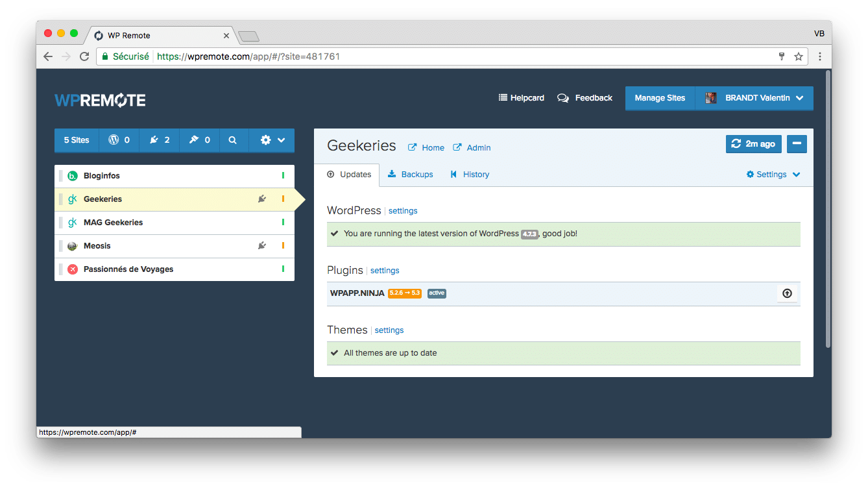868x490 pixels.
Task: Click the browser forward arrow
Action: [x=66, y=56]
